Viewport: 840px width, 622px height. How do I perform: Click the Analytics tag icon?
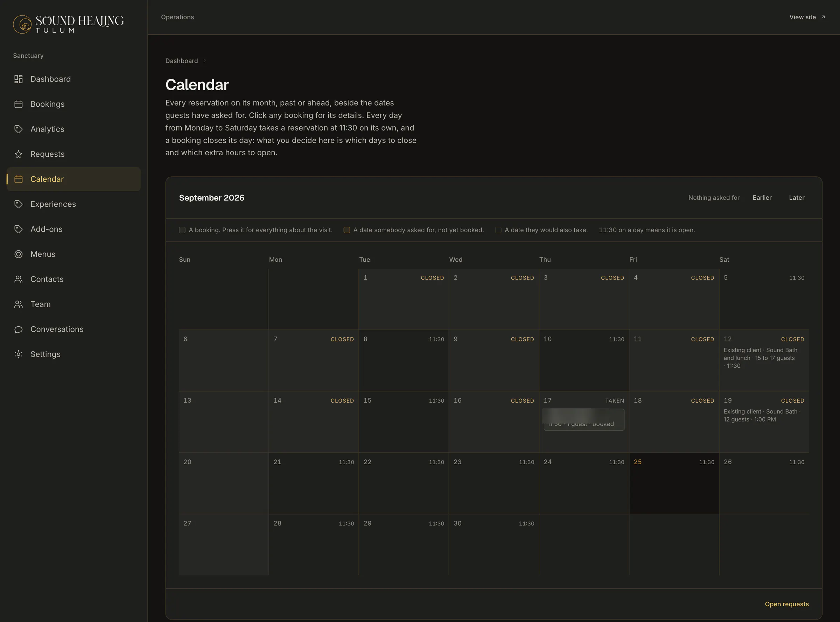[x=19, y=129]
